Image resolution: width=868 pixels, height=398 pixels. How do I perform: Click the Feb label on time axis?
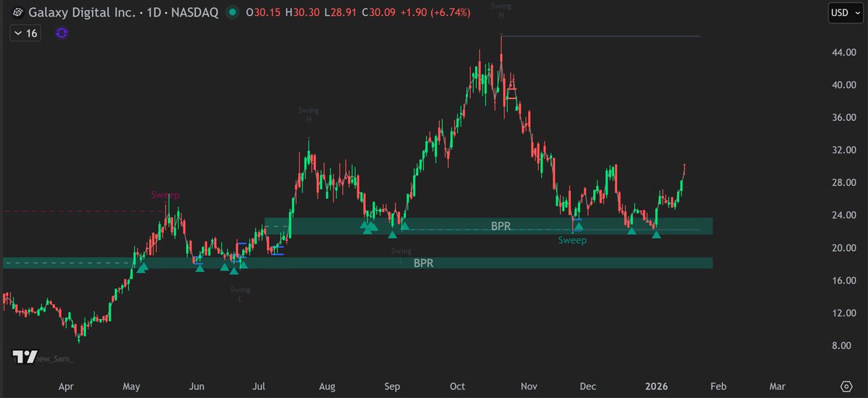coord(717,386)
